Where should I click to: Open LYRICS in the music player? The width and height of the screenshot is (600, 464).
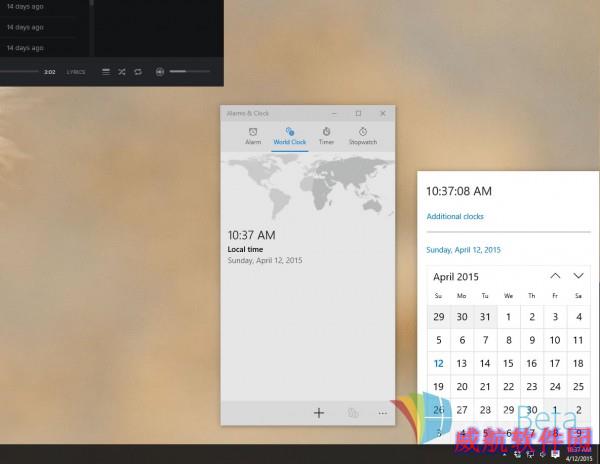pos(76,72)
